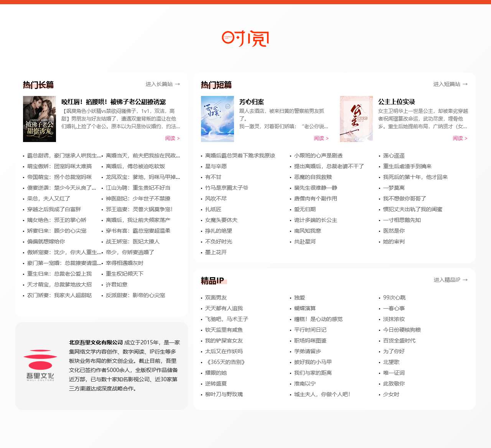Open 柳叶刀与野玫瑰
This screenshot has height=448, width=491.
(224, 394)
